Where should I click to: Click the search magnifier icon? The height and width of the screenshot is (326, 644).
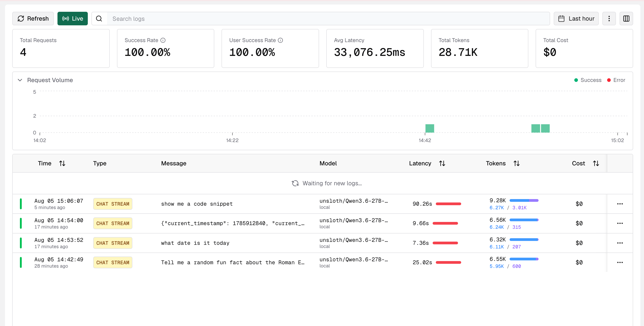99,19
